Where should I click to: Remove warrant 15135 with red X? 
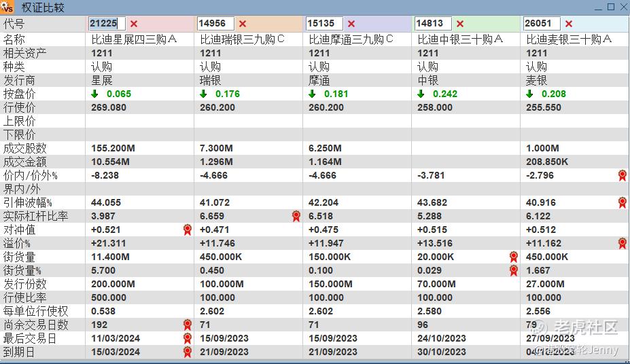tap(351, 24)
